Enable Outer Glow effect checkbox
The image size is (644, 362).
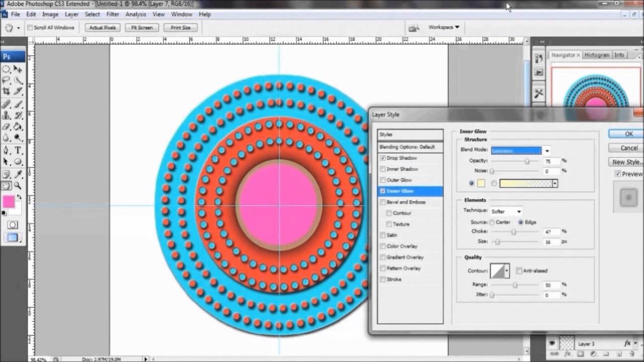[383, 180]
